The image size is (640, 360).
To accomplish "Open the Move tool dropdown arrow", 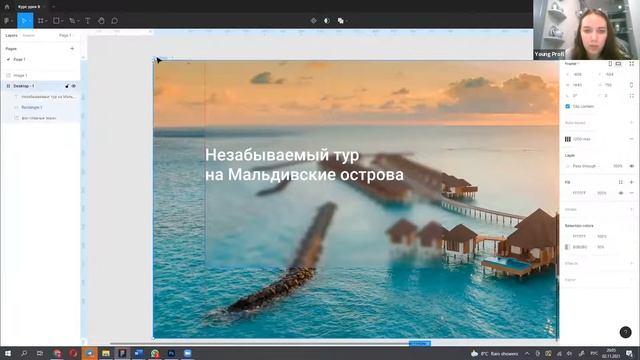I will (x=29, y=21).
